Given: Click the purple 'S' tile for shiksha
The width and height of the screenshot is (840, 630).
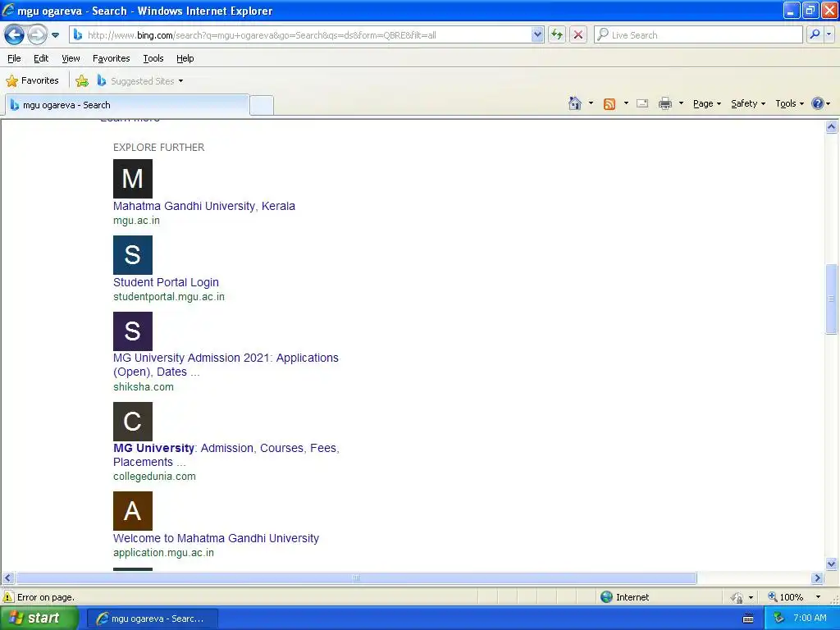Looking at the screenshot, I should pyautogui.click(x=133, y=331).
